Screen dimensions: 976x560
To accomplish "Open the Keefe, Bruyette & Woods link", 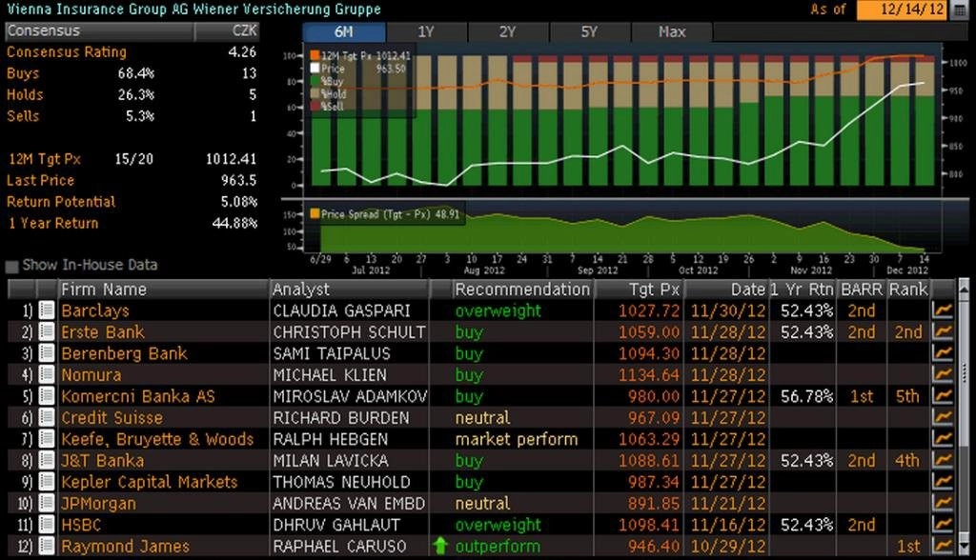I will tap(157, 439).
